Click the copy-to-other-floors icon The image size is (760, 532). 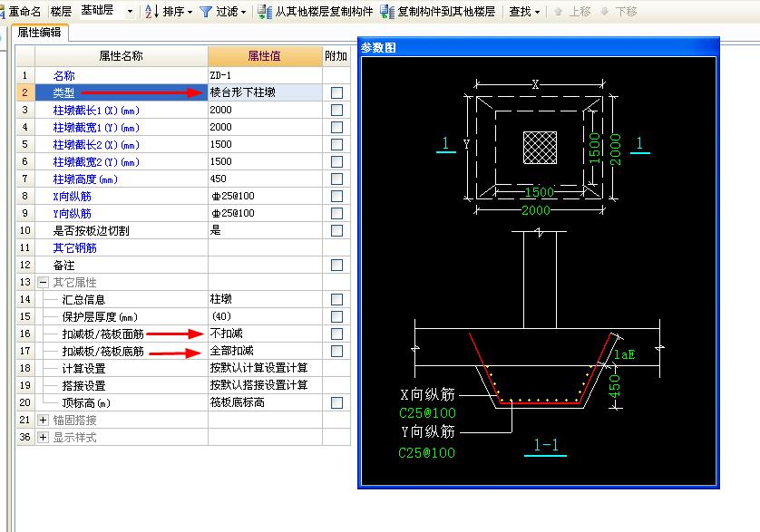point(387,12)
